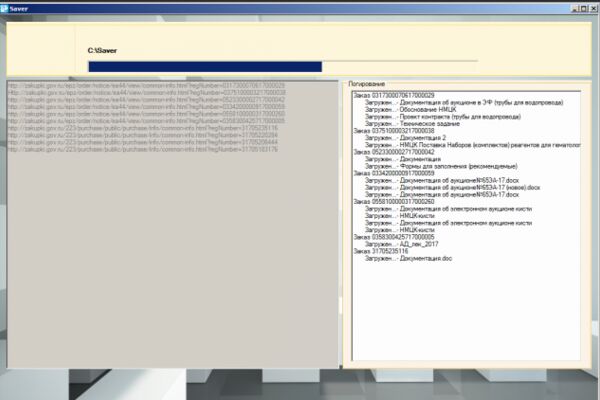The image size is (600, 400).
Task: Select log row Заказ 0375100003217000038
Action: (394, 131)
